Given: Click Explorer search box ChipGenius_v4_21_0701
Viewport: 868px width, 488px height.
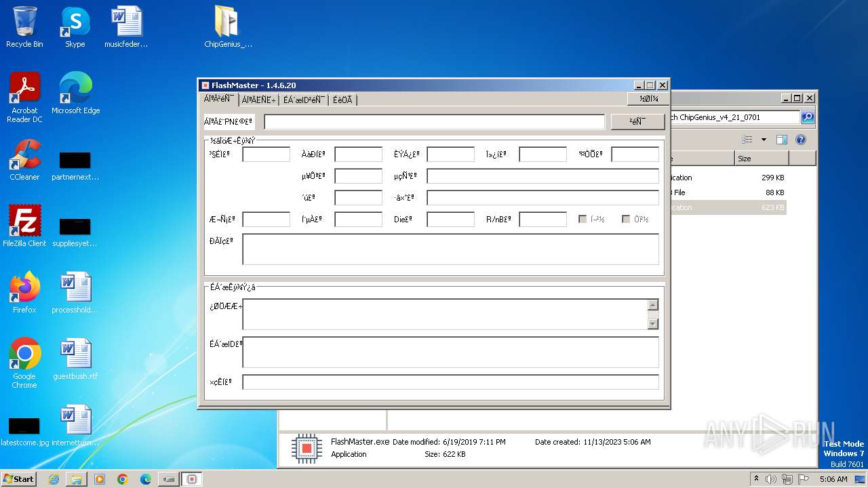Looking at the screenshot, I should click(x=734, y=117).
